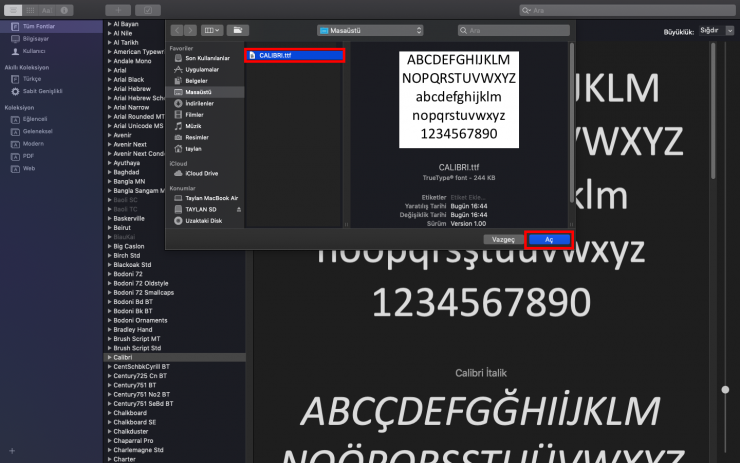Viewport: 740px width, 463px height.
Task: Click the Font Book toolbar search field
Action: (x=627, y=10)
